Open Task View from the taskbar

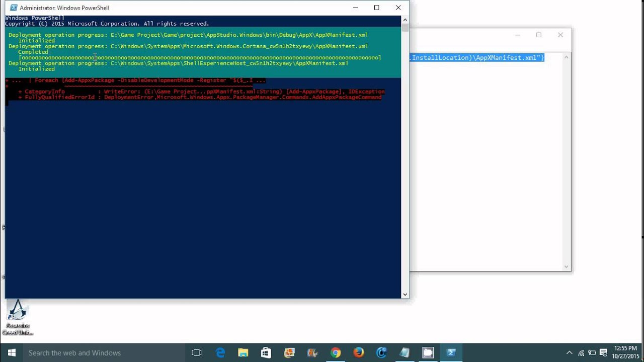click(197, 353)
